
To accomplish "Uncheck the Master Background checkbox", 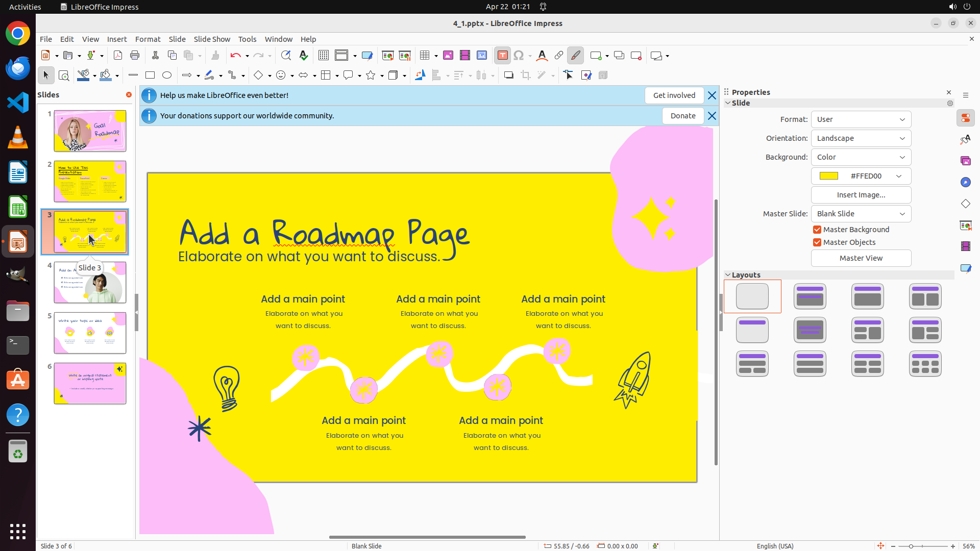I will [x=817, y=230].
